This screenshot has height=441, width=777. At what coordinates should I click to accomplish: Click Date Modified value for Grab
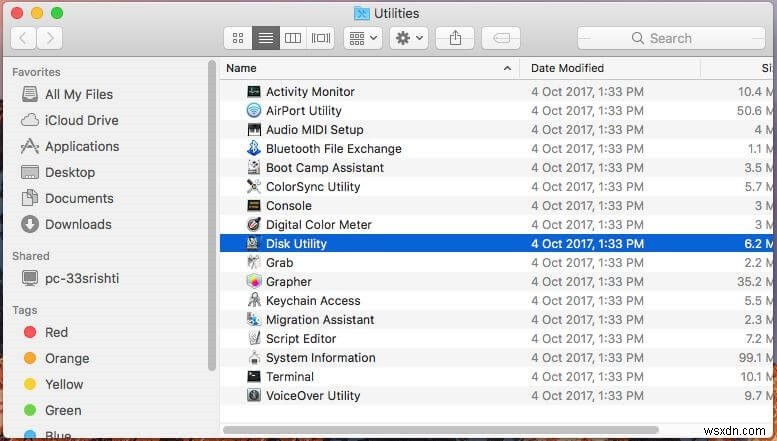(588, 263)
